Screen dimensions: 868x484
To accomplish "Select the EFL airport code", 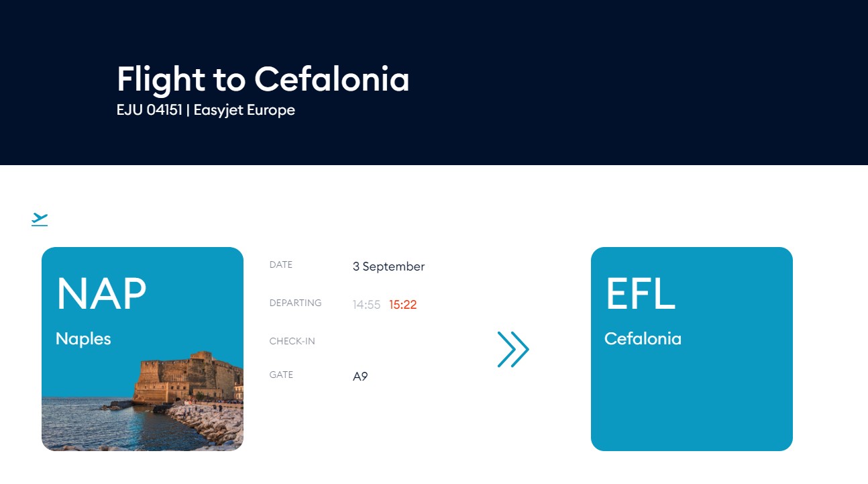I will coord(640,294).
